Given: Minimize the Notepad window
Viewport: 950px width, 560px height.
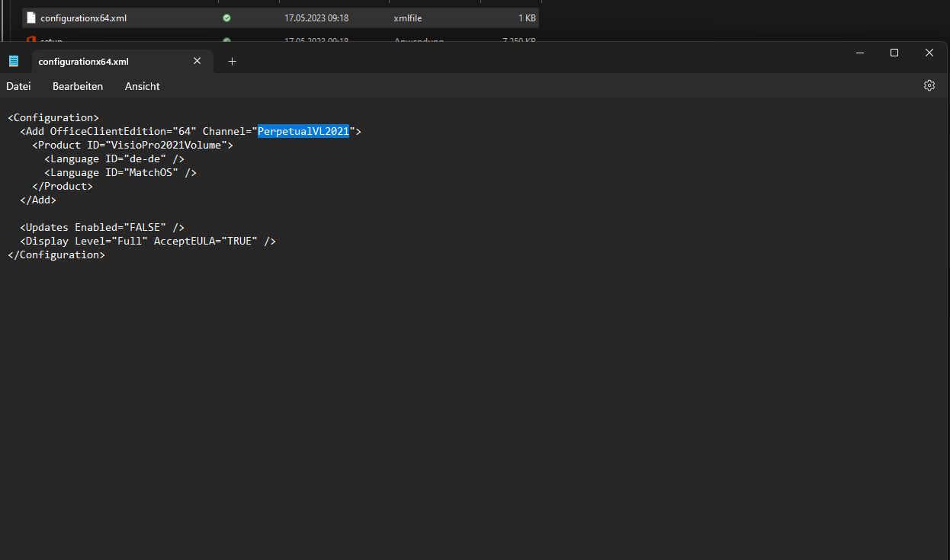Looking at the screenshot, I should tap(859, 53).
